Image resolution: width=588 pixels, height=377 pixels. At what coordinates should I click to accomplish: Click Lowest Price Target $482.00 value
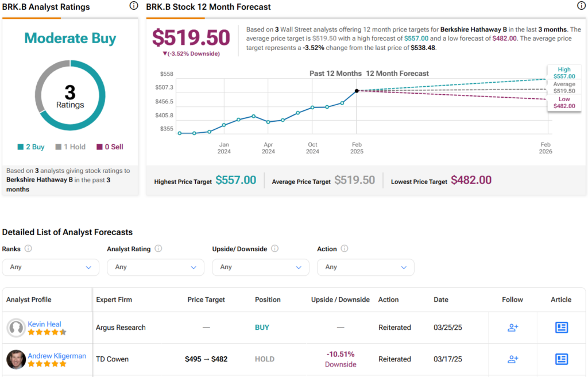point(471,180)
